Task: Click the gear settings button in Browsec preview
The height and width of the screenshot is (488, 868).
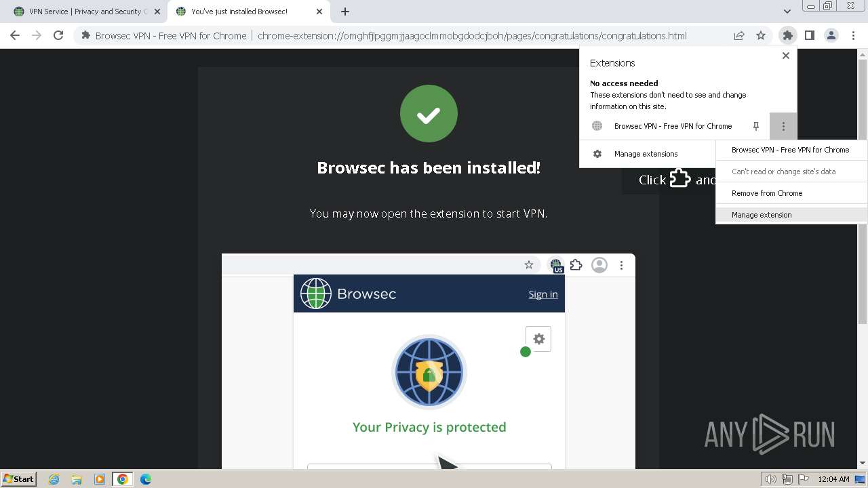Action: click(538, 339)
